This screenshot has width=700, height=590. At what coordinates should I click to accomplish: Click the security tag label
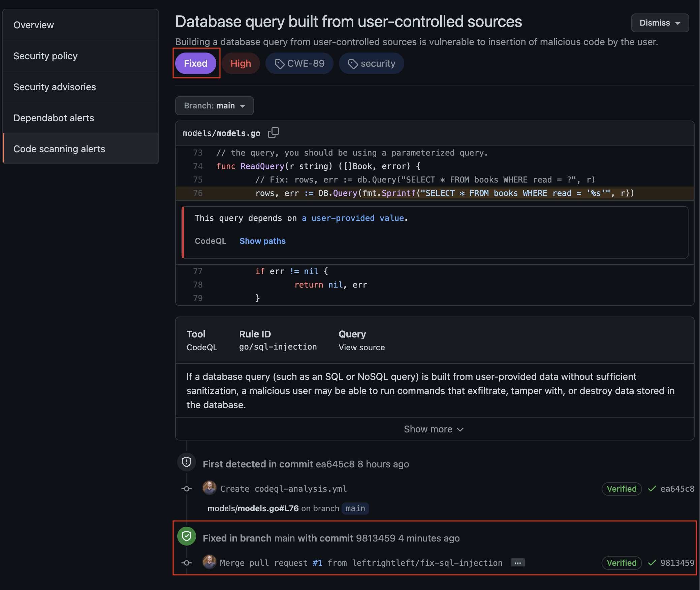click(x=371, y=63)
